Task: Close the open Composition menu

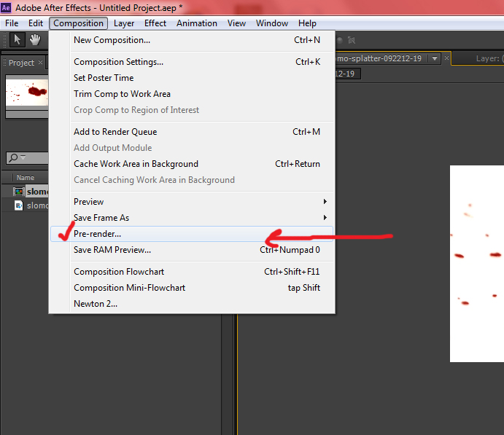Action: tap(79, 23)
